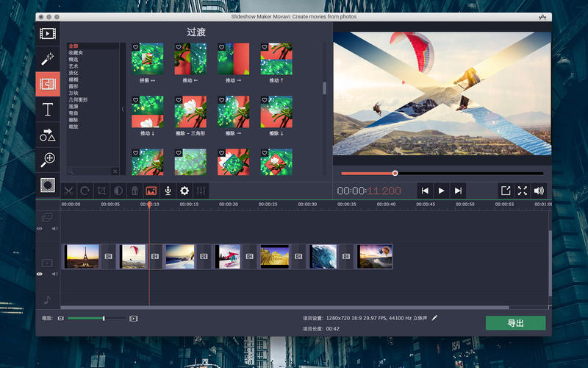This screenshot has height=368, width=588.
Task: Favorite the 推动 ← transition heart
Action: point(179,47)
